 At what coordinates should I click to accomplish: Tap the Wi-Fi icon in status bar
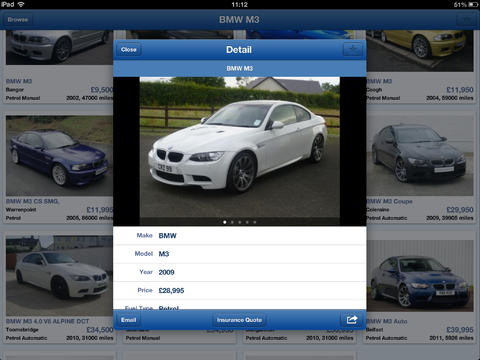point(21,4)
